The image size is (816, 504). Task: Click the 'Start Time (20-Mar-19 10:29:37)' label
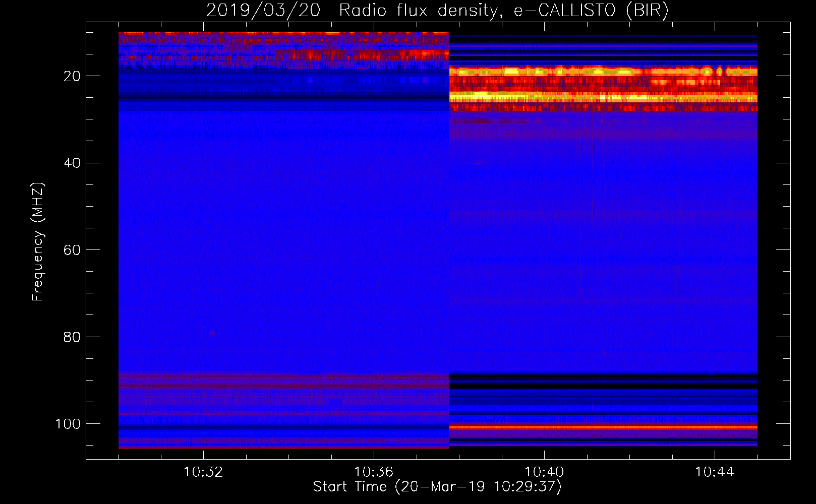[x=437, y=487]
